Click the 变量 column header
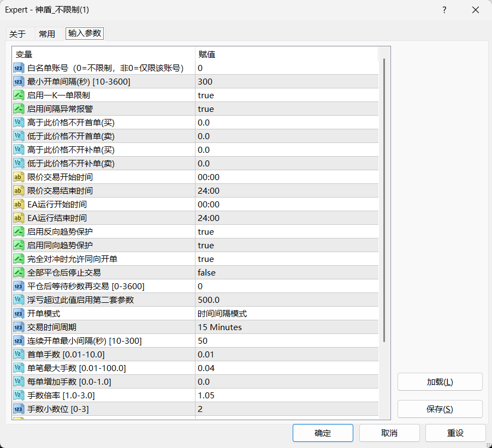 click(104, 55)
